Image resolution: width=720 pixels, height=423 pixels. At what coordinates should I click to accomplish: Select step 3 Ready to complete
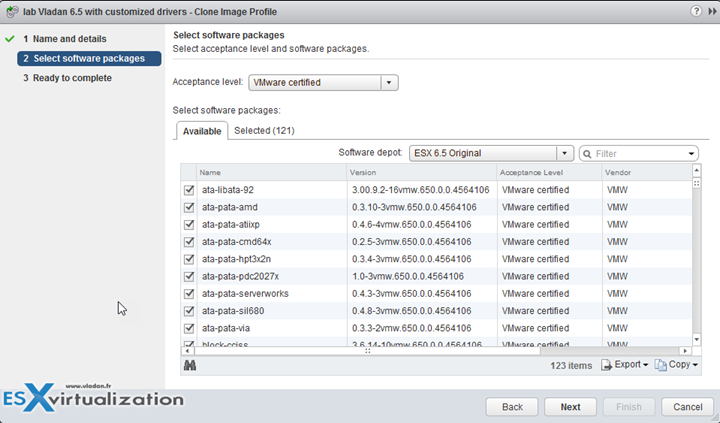[x=68, y=78]
